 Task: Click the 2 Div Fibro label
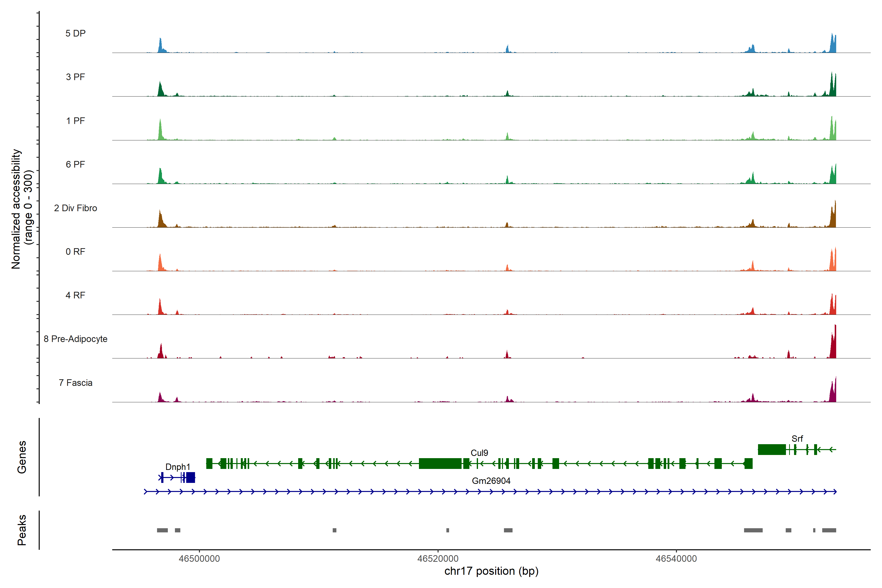coord(75,208)
